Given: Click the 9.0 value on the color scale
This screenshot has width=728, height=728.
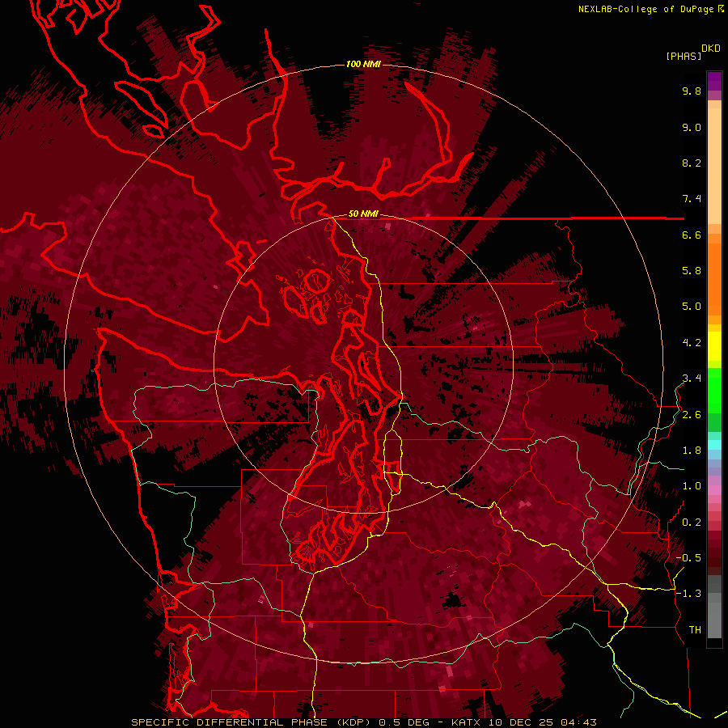Looking at the screenshot, I should click(x=692, y=127).
